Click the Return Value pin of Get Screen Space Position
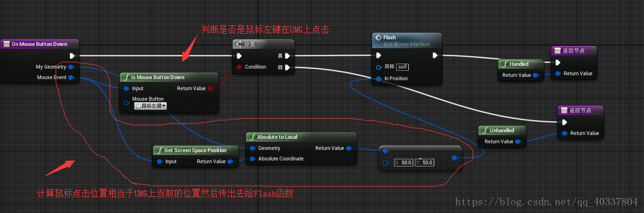The height and width of the screenshot is (213, 644). [x=230, y=162]
